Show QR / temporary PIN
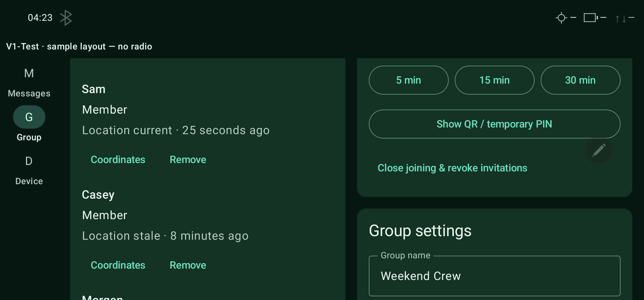 click(x=494, y=124)
